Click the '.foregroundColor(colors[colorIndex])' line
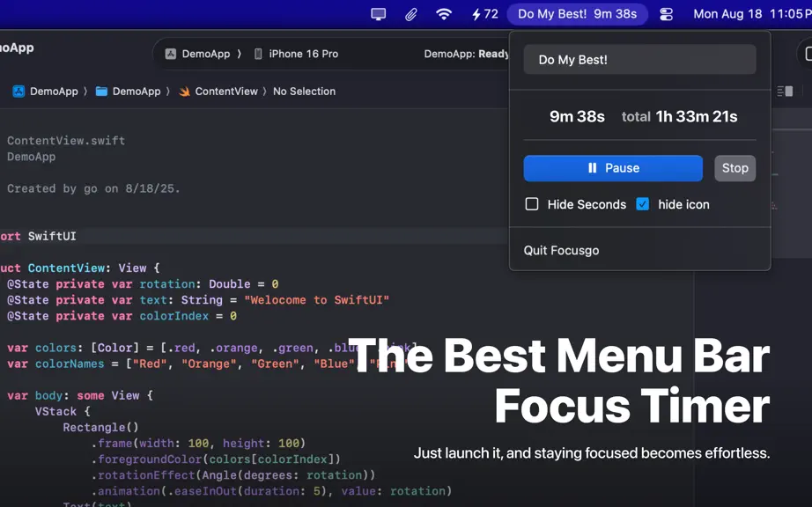The image size is (812, 507). 216,459
